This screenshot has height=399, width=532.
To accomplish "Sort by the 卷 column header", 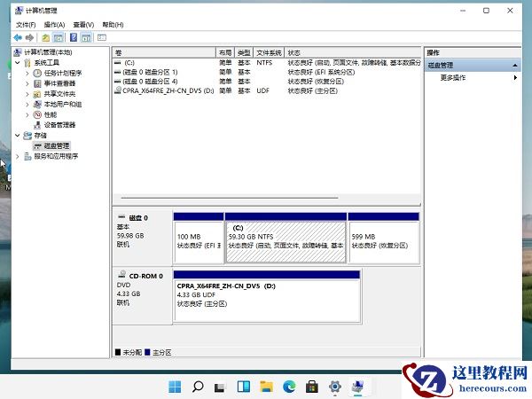I will (165, 52).
